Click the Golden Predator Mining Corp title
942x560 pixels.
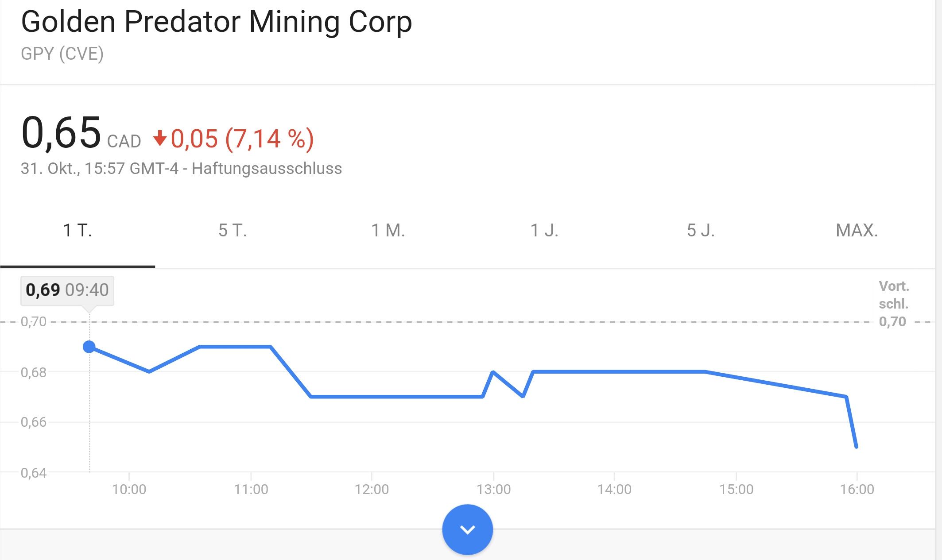click(217, 22)
